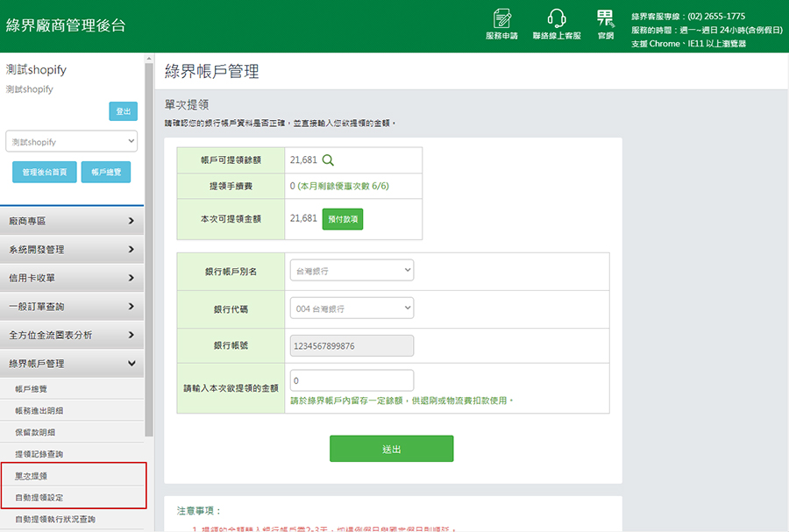The width and height of the screenshot is (789, 532).
Task: Go to 管理後台首頁 button
Action: tap(45, 173)
